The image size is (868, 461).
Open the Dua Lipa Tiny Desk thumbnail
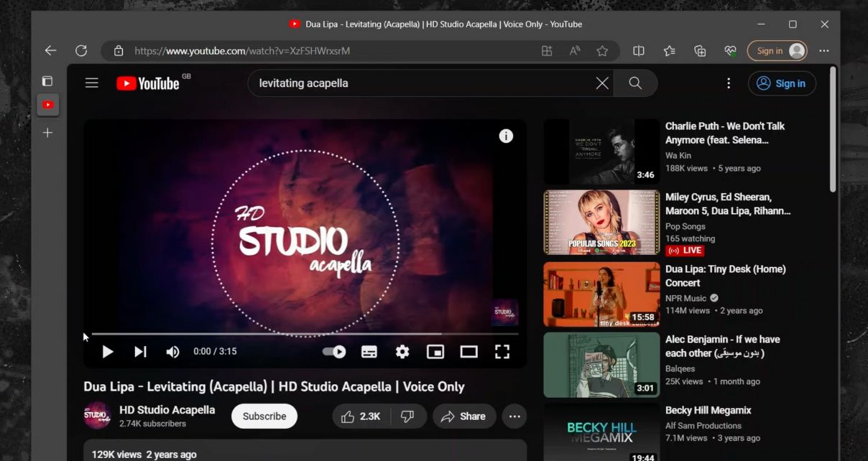pyautogui.click(x=601, y=294)
